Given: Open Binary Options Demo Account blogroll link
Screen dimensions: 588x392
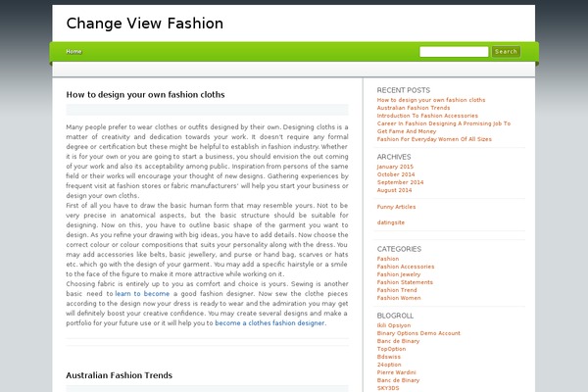Looking at the screenshot, I should 418,333.
